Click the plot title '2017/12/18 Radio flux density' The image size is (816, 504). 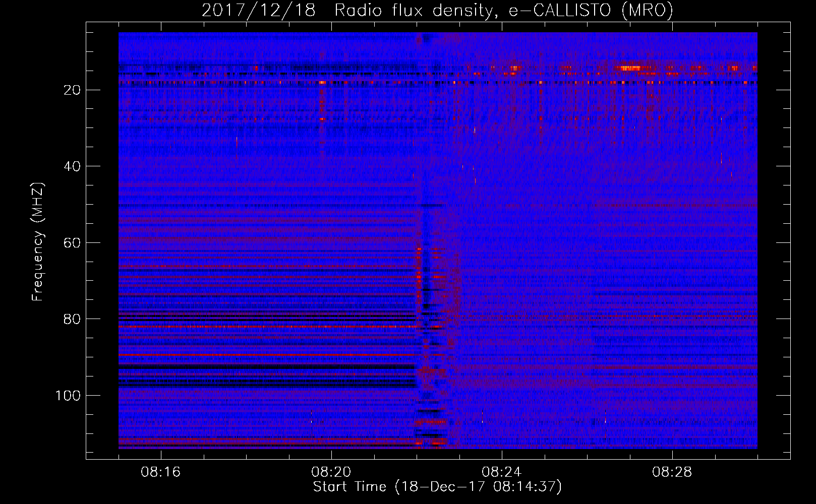(x=437, y=10)
